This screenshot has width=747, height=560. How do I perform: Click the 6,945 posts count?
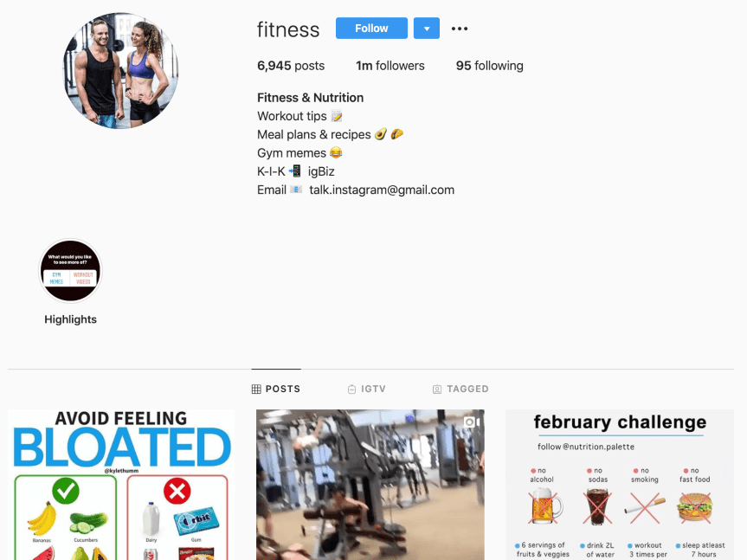pyautogui.click(x=291, y=66)
